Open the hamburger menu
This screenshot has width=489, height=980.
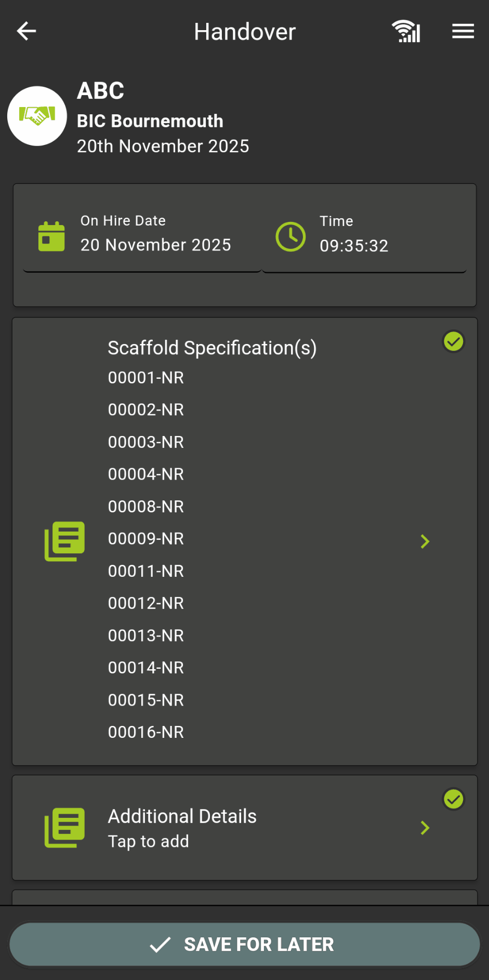[462, 31]
